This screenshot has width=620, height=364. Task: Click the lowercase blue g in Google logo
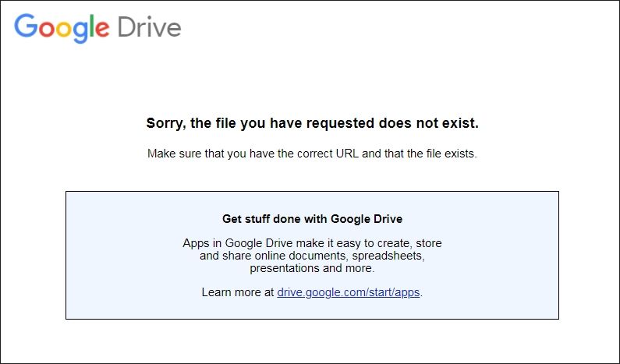(x=80, y=33)
